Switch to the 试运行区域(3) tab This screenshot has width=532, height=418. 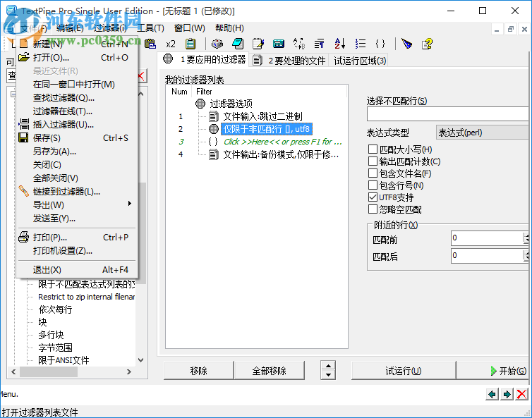(x=359, y=61)
